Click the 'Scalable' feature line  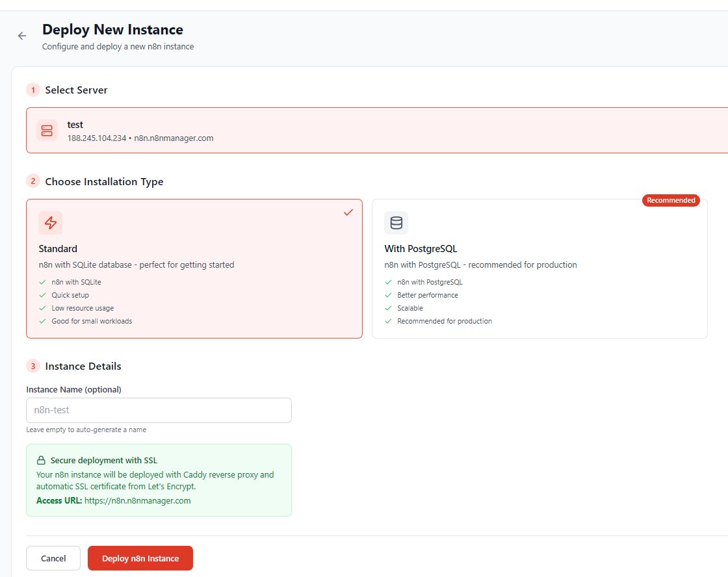pyautogui.click(x=410, y=308)
